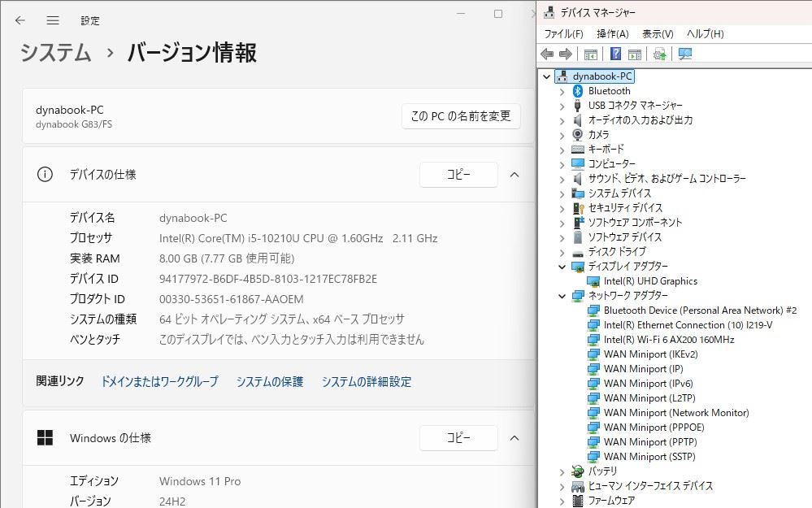Click the ヒューマン インターフェイス デバイス icon
This screenshot has height=508, width=812.
(578, 486)
